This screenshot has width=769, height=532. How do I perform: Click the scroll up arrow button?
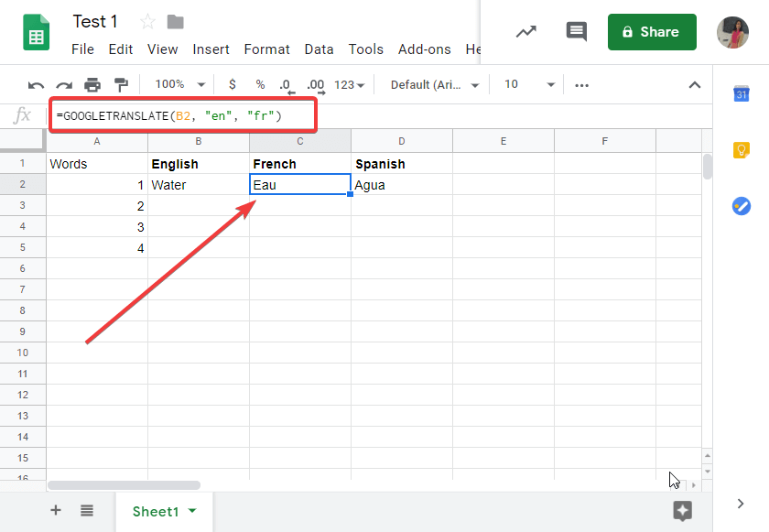[x=707, y=455]
